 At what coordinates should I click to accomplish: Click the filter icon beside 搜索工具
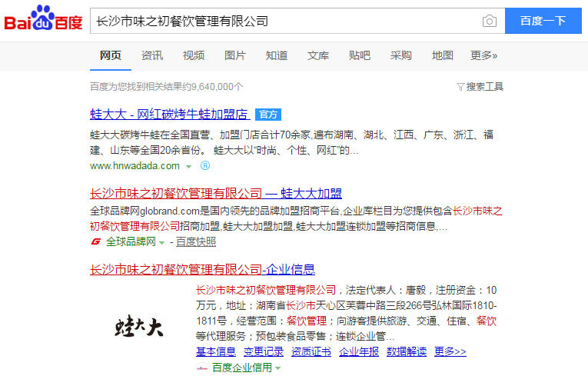pyautogui.click(x=460, y=87)
